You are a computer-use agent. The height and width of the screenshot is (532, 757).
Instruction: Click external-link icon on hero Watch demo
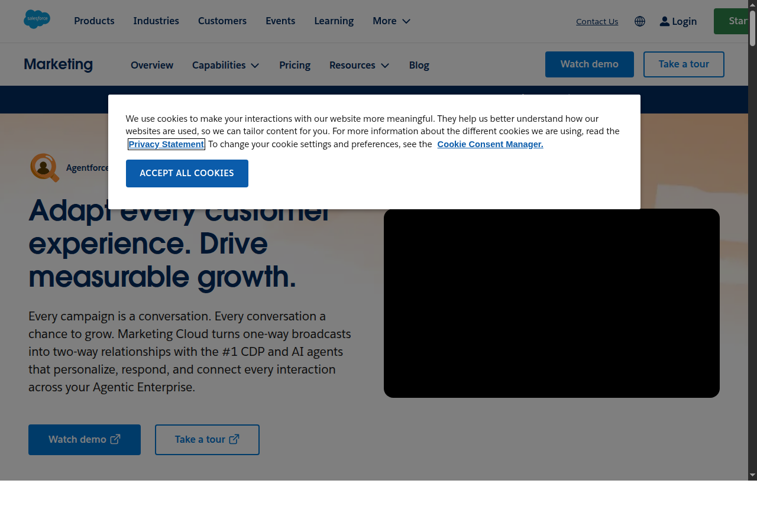click(x=115, y=439)
